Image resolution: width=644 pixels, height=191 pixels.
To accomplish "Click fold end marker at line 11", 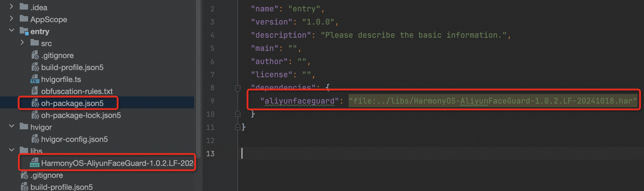I will click(238, 127).
